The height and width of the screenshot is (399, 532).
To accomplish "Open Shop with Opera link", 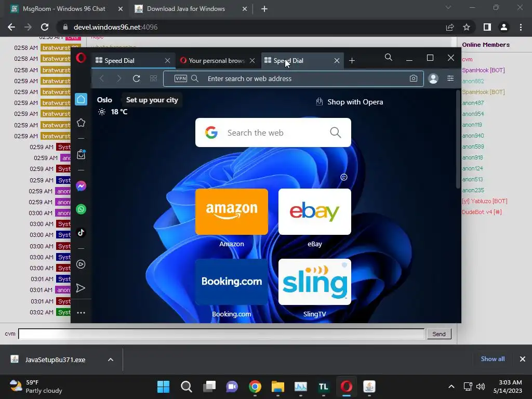I will point(350,102).
